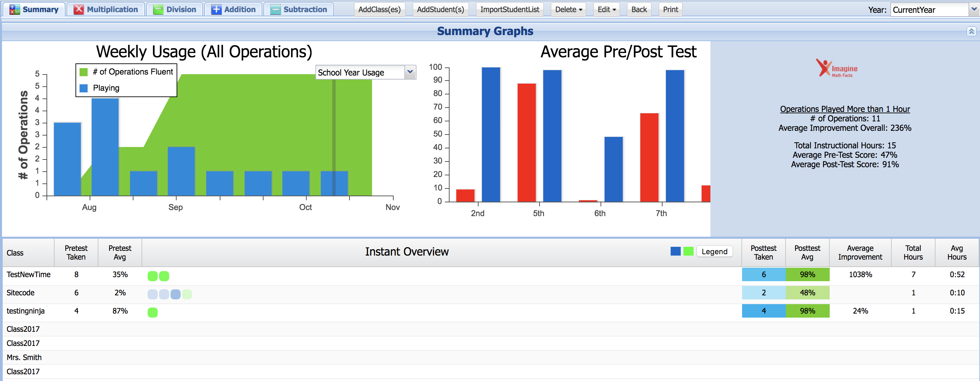Click the dark blue dot in Sitecode row

175,294
